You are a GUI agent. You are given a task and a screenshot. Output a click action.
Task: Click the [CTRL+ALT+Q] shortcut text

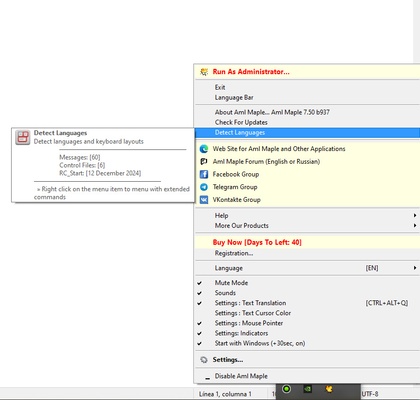[x=387, y=303]
